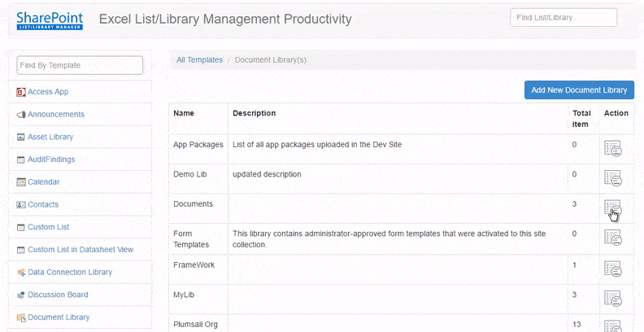Click total item count 1 for FrameWork
644x332 pixels.
575,265
